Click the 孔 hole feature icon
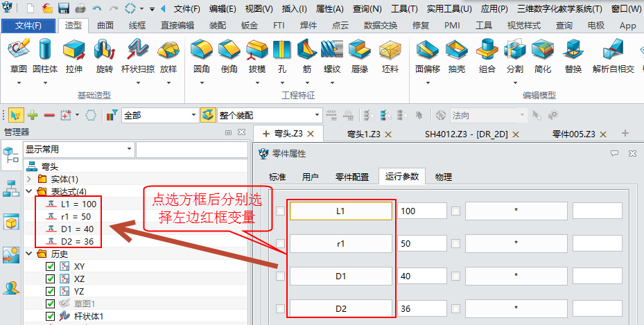644x325 pixels. [x=281, y=54]
